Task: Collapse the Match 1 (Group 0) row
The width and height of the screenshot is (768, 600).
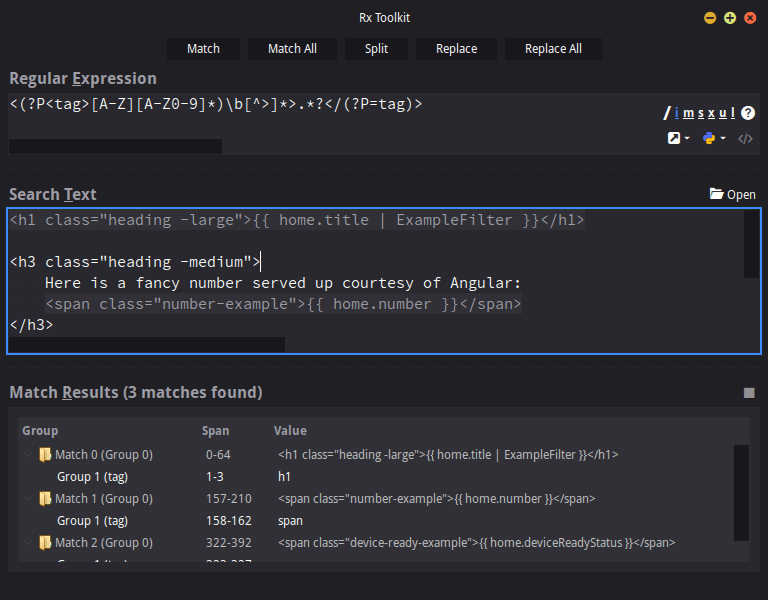Action: pyautogui.click(x=28, y=499)
